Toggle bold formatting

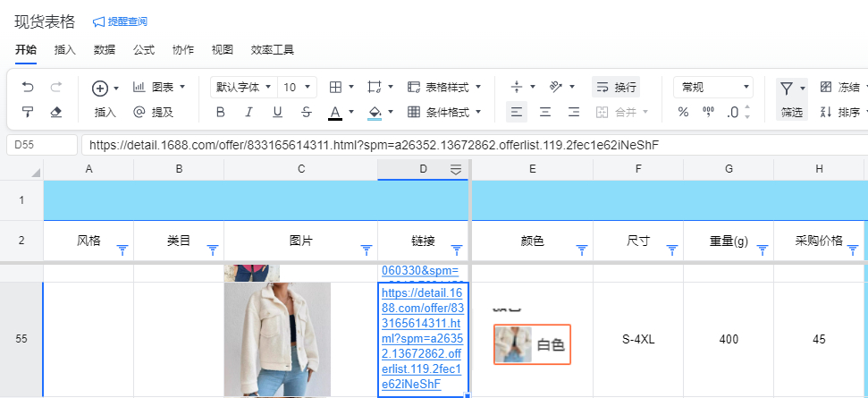pyautogui.click(x=221, y=112)
